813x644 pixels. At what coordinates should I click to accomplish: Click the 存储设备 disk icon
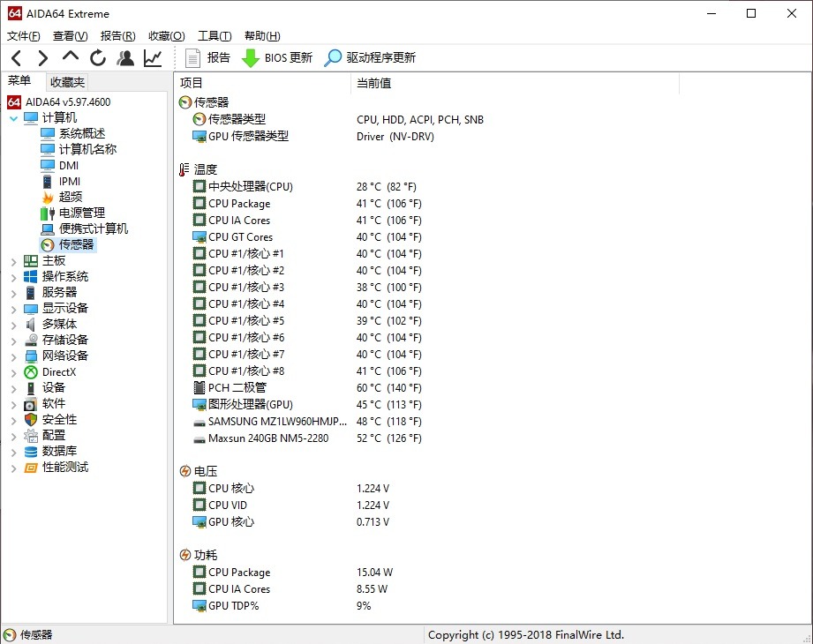click(31, 341)
